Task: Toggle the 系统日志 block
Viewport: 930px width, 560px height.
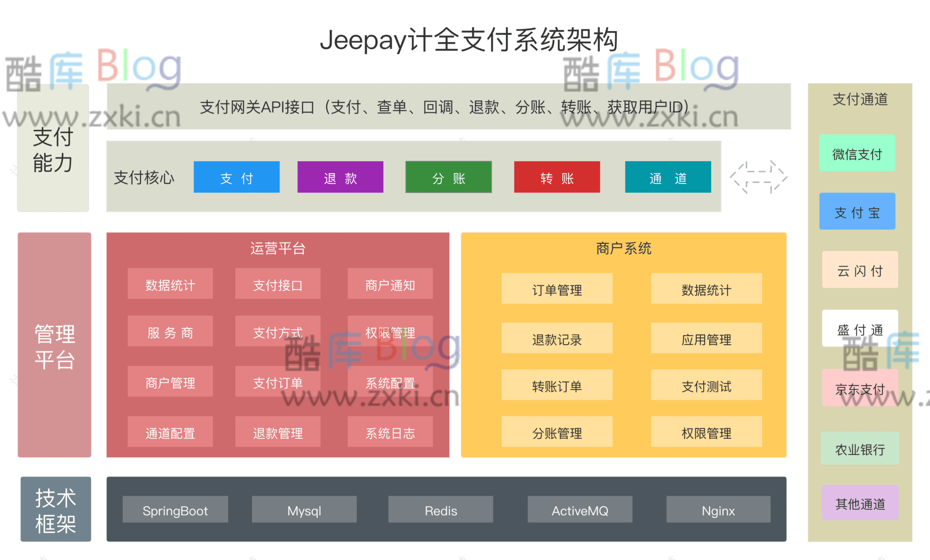Action: coord(390,432)
